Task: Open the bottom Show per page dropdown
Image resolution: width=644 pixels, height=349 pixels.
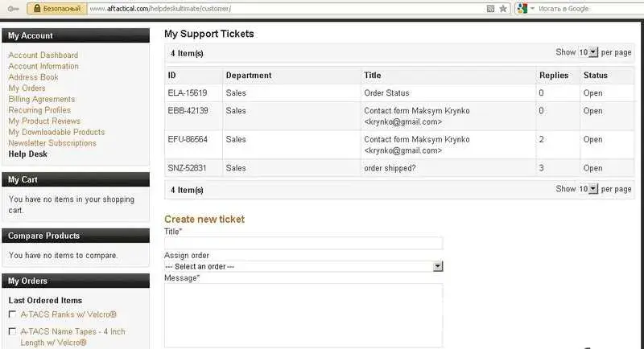Action: pyautogui.click(x=588, y=189)
